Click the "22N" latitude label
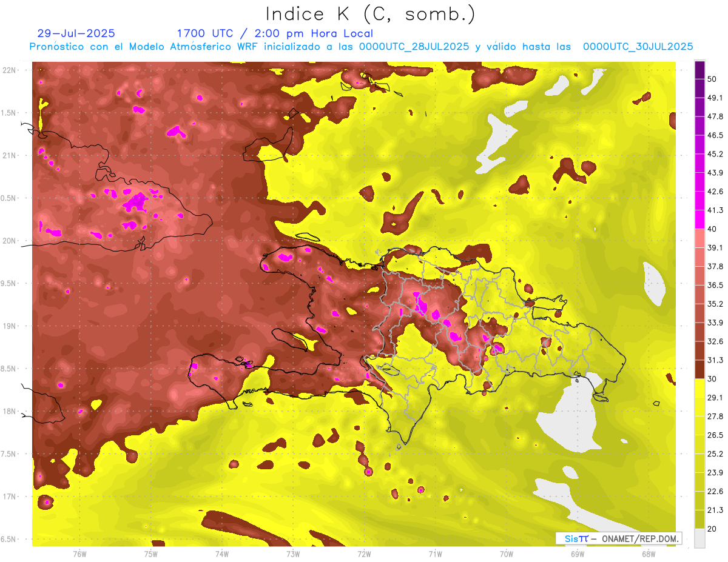The image size is (728, 562). pyautogui.click(x=9, y=70)
